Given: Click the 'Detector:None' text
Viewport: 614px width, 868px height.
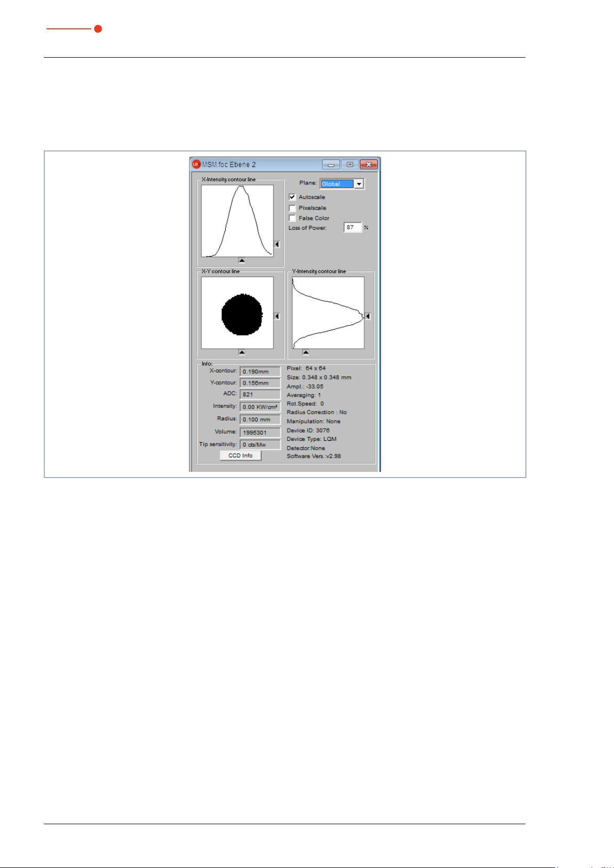Looking at the screenshot, I should [x=306, y=448].
